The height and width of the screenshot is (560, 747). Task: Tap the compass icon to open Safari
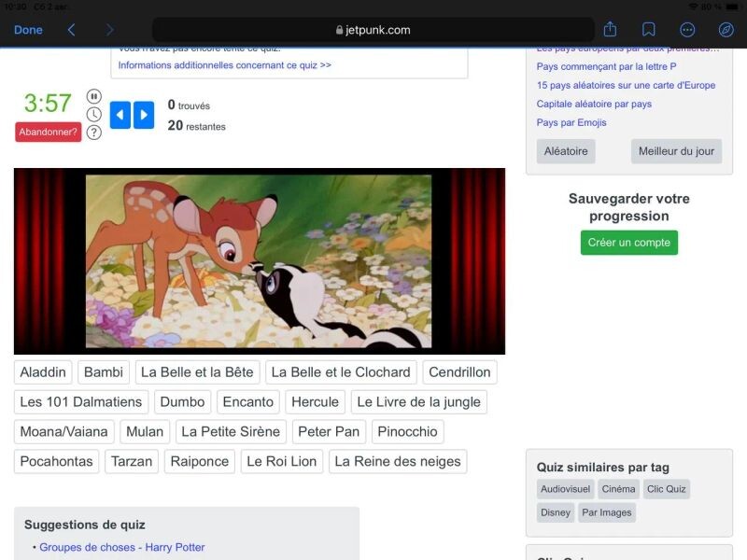click(726, 30)
